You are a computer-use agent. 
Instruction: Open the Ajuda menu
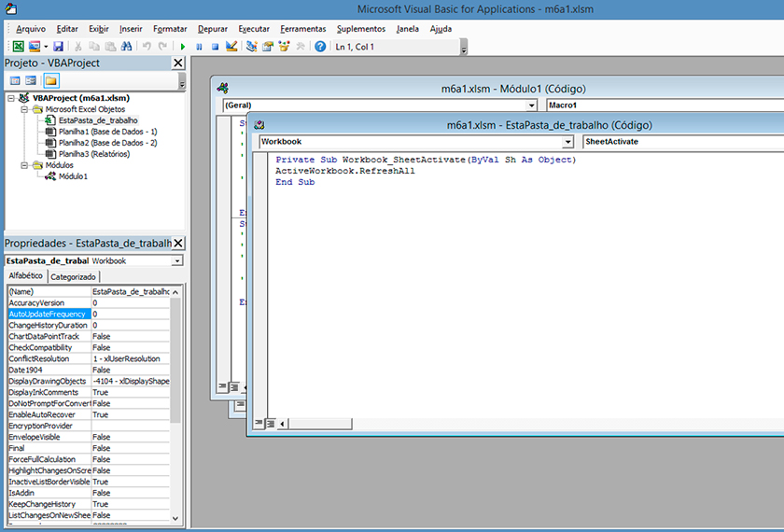(x=441, y=29)
